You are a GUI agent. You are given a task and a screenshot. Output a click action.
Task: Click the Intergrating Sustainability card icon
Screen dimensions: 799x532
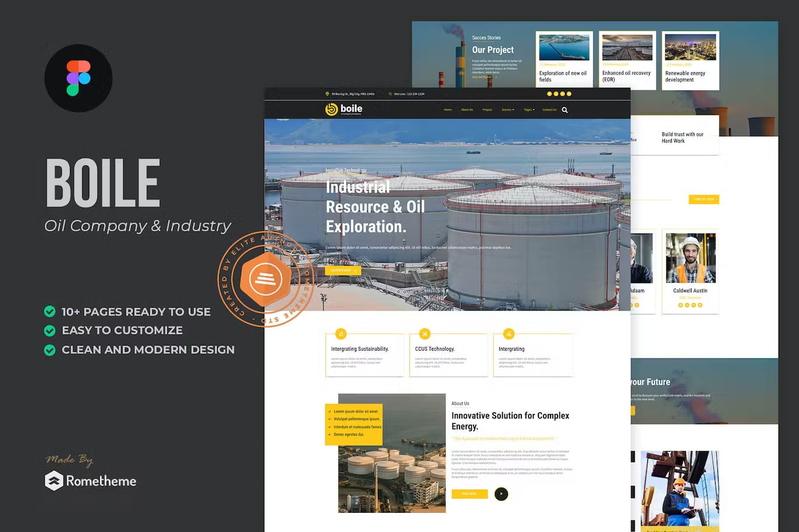pyautogui.click(x=341, y=334)
